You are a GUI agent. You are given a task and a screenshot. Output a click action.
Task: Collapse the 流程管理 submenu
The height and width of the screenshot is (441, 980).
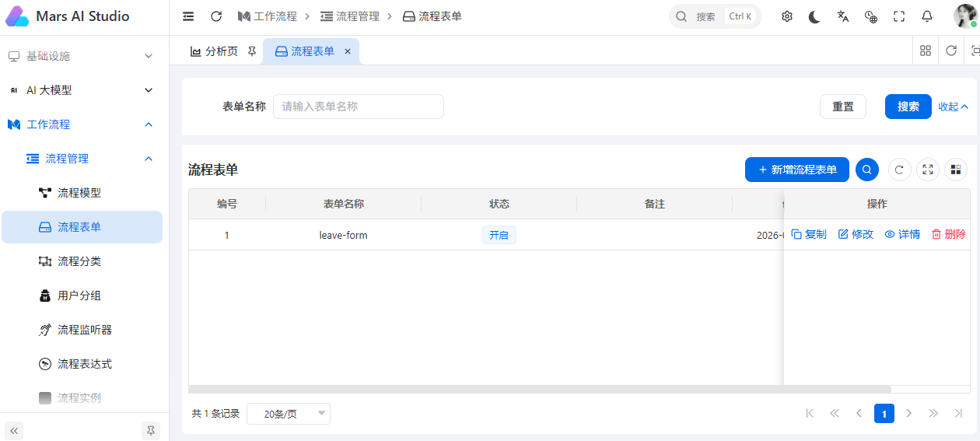click(x=84, y=159)
